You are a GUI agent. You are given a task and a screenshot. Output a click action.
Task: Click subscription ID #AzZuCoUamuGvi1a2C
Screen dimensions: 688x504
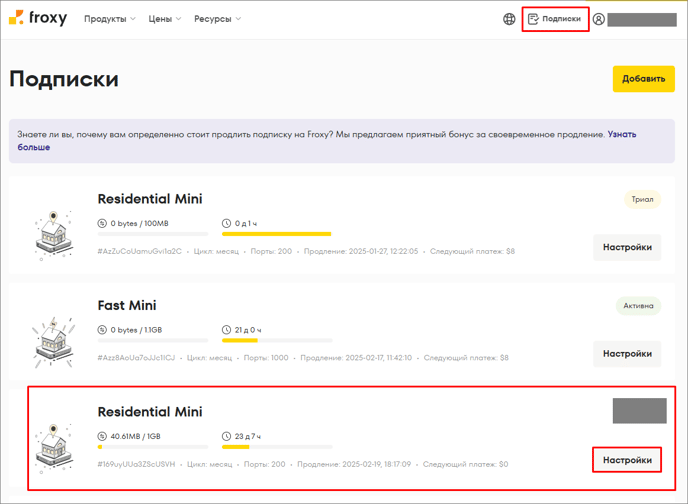coord(140,251)
